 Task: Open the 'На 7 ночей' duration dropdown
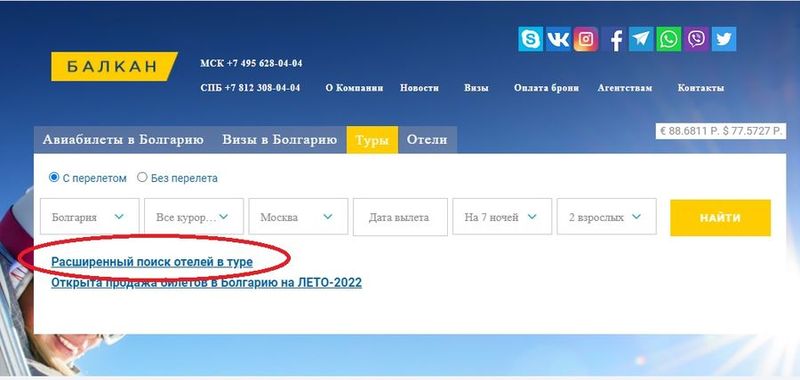point(502,217)
